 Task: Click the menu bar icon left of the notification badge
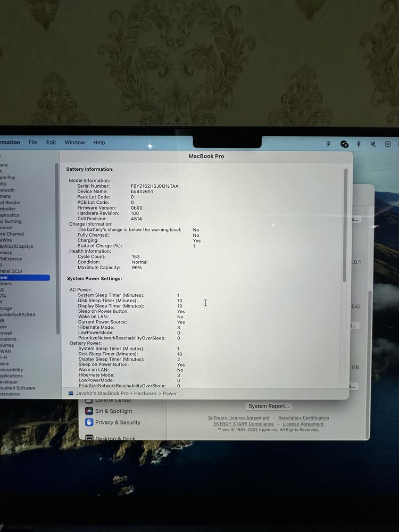(x=328, y=144)
